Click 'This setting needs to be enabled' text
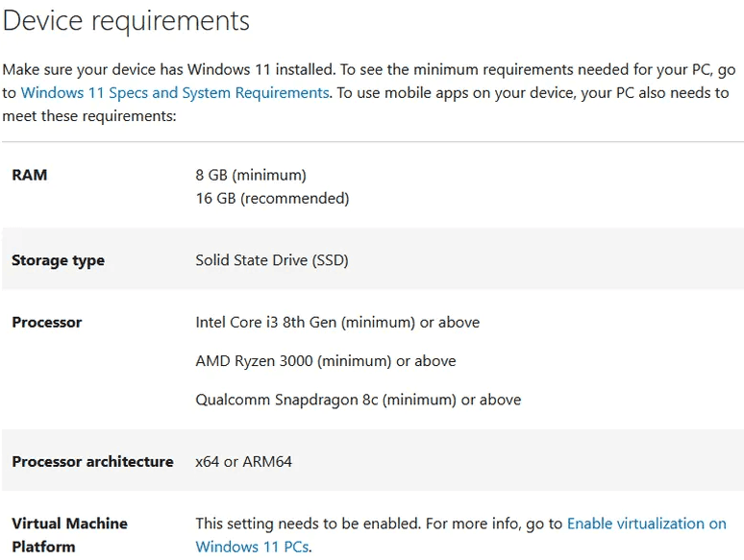Image resolution: width=744 pixels, height=560 pixels. [x=308, y=523]
